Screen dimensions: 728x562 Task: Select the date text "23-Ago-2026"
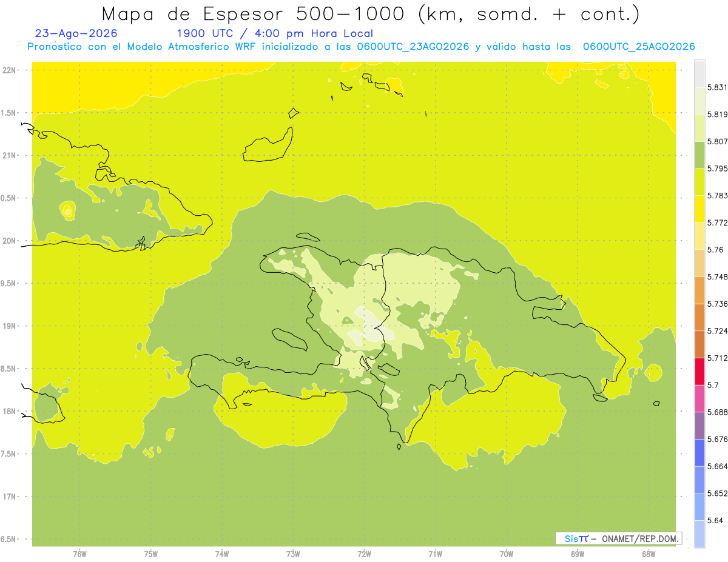[76, 33]
